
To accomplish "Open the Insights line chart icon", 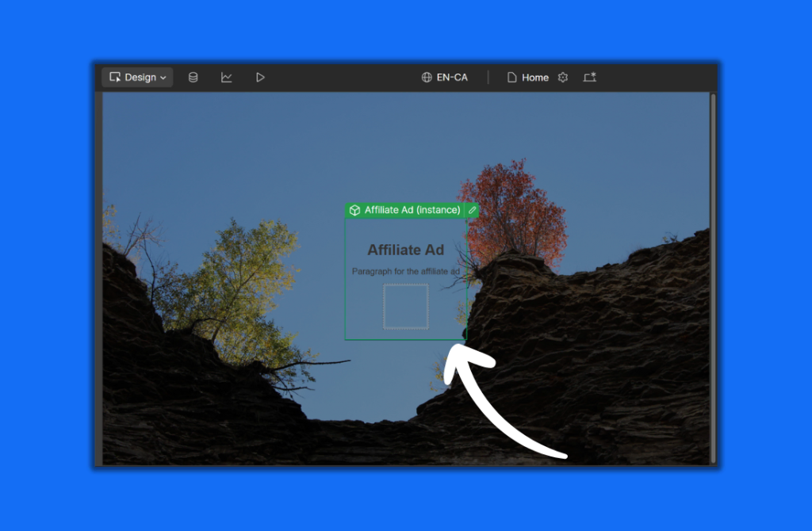I will [x=227, y=77].
